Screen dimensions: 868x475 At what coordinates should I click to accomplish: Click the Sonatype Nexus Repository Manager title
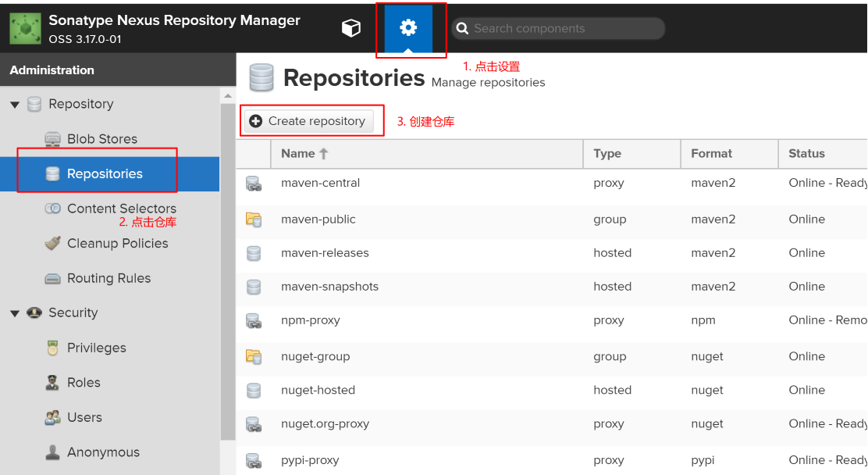click(x=174, y=20)
